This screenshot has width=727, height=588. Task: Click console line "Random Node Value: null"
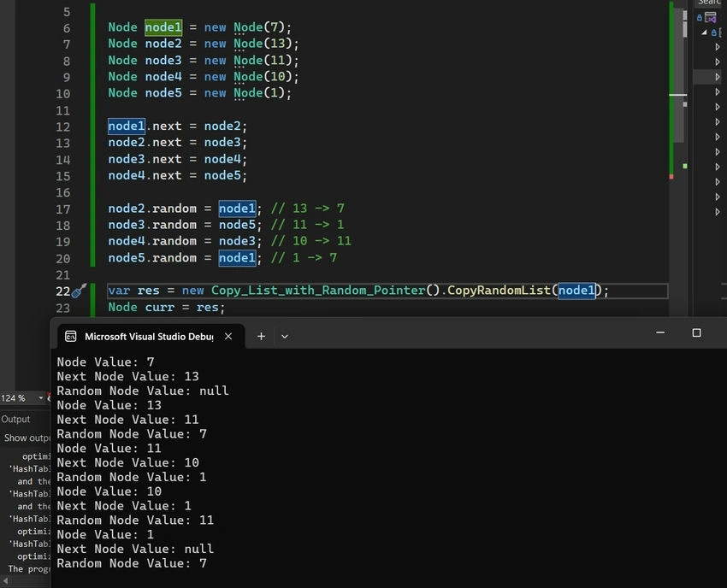click(x=143, y=391)
